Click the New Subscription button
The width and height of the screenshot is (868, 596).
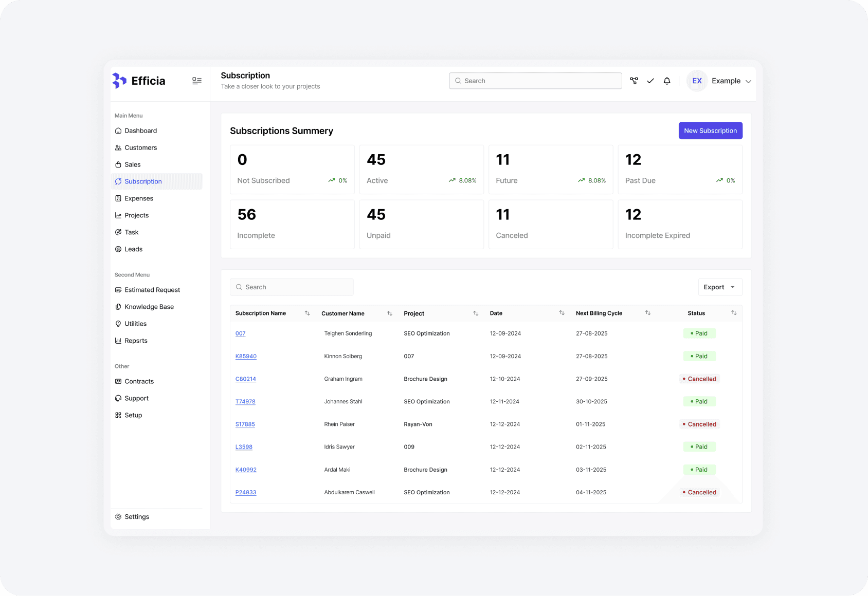(710, 131)
